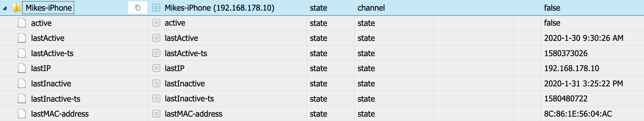Click the lastInactive-ts value 1580480722
Screen dimensions: 644x121
[566, 99]
